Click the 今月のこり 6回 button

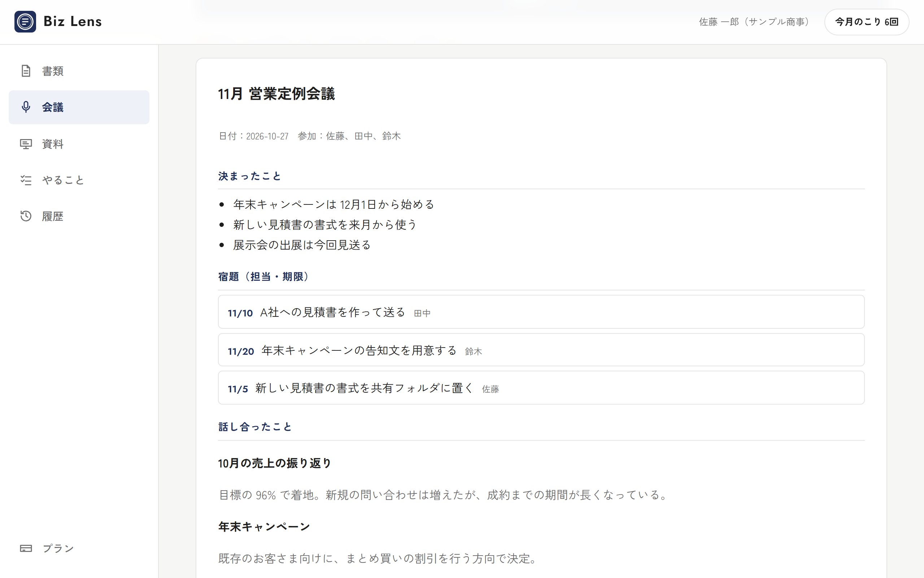[x=866, y=22]
